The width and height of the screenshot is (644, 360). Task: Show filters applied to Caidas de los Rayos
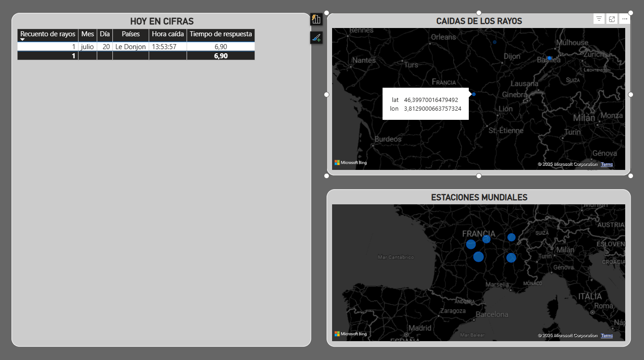click(x=599, y=19)
